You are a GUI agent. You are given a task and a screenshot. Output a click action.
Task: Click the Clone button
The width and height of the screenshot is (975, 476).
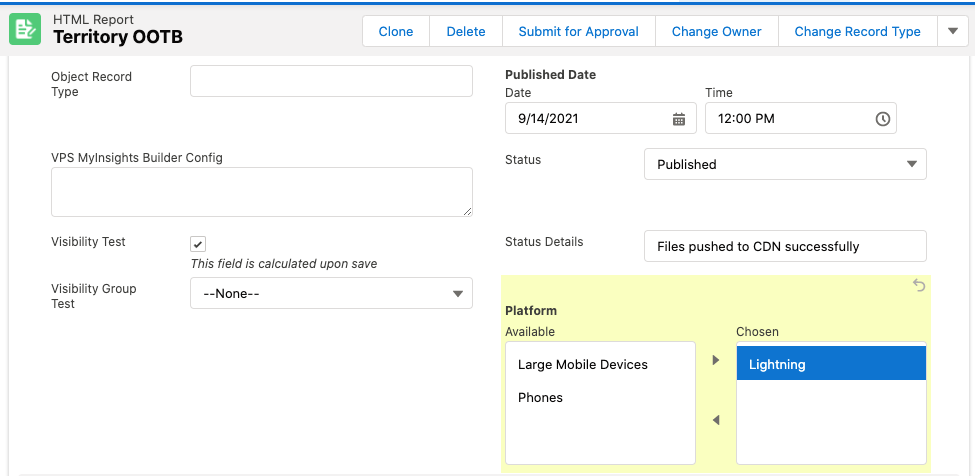(396, 31)
